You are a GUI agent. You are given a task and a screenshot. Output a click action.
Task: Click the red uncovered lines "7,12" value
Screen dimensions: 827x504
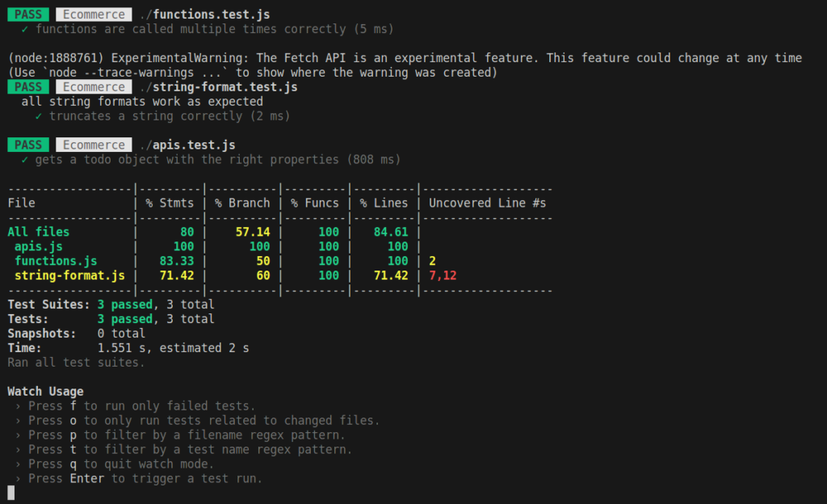click(443, 276)
